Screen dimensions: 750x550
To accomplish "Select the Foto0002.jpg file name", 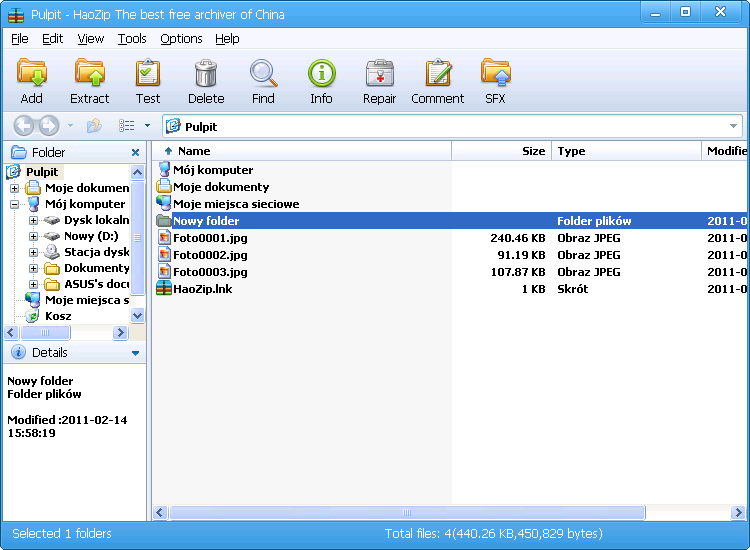I will coord(210,255).
